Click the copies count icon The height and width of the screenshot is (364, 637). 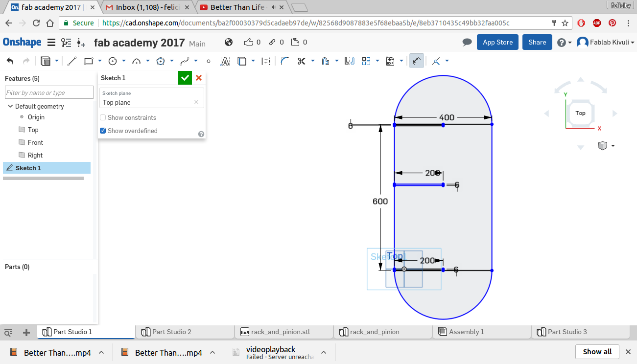click(295, 42)
